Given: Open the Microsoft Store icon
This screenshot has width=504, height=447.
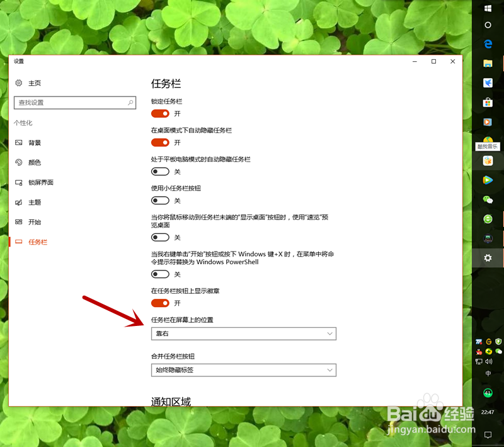Looking at the screenshot, I should 488,102.
